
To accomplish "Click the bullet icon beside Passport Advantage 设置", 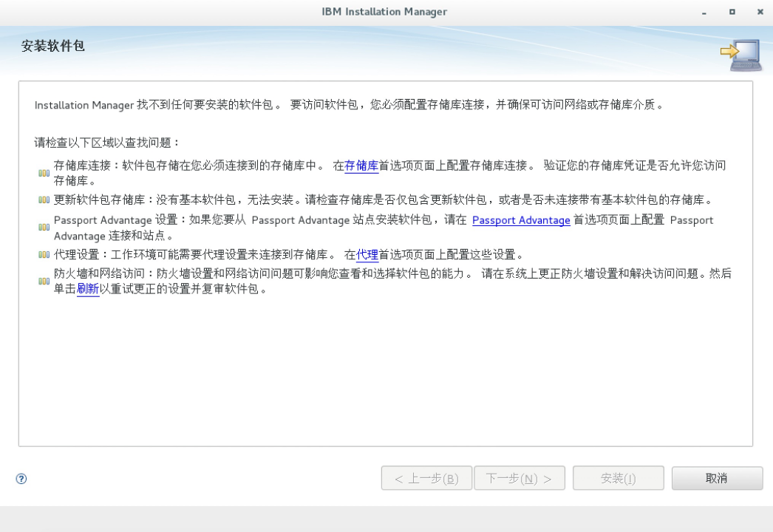I will click(x=44, y=228).
